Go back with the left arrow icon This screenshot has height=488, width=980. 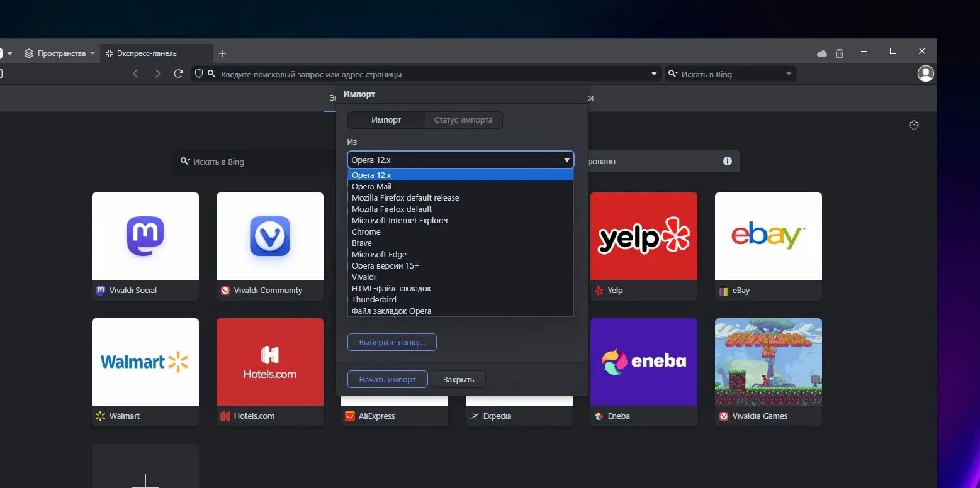(135, 74)
